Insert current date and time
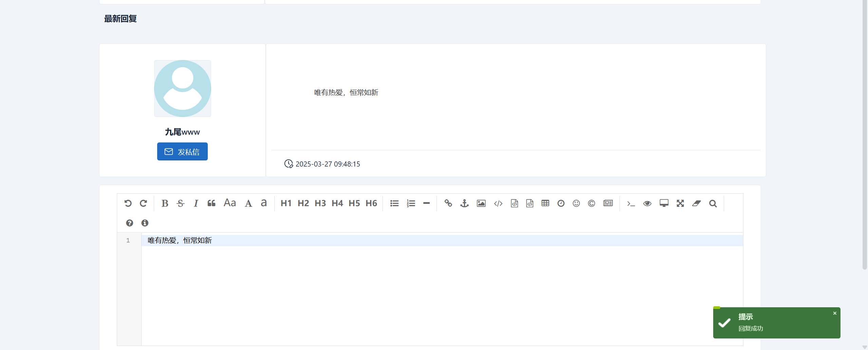 point(561,203)
